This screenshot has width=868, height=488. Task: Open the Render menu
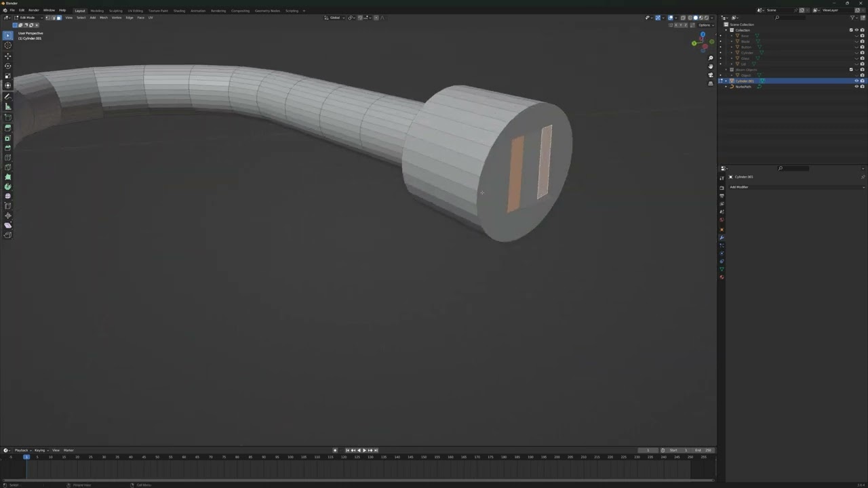pos(33,10)
